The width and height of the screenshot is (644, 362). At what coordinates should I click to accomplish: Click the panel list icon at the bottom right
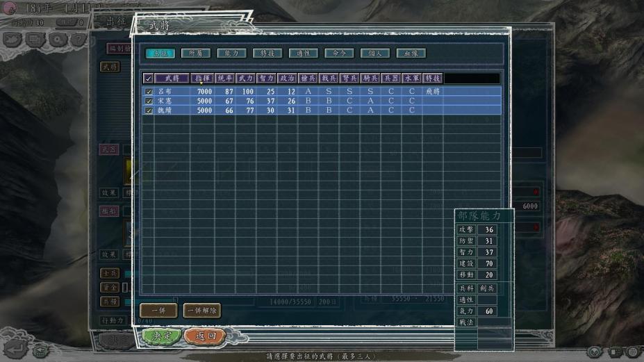pyautogui.click(x=615, y=352)
